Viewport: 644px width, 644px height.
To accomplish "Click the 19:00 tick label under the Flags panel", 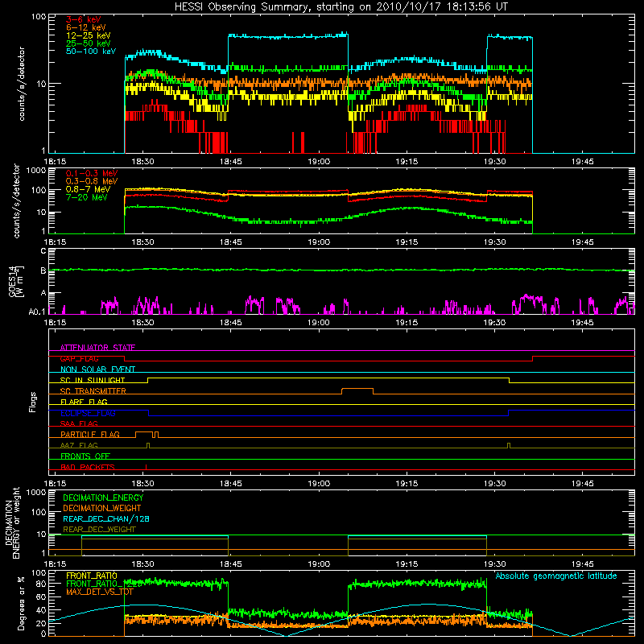I will 319,484.
